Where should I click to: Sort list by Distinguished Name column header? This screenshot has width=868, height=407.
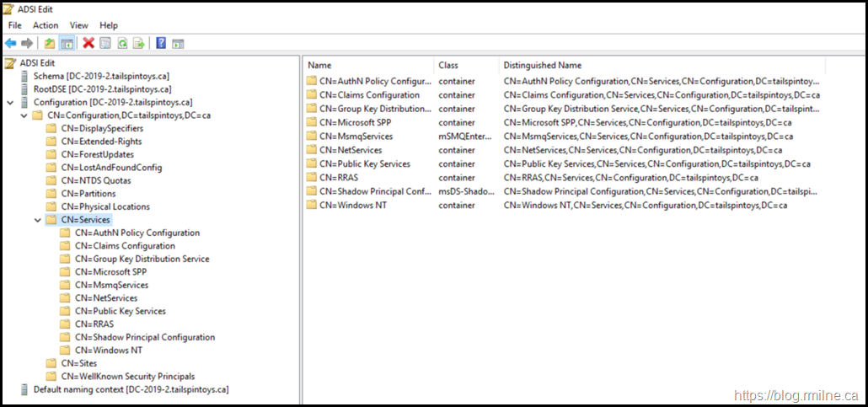tap(543, 65)
